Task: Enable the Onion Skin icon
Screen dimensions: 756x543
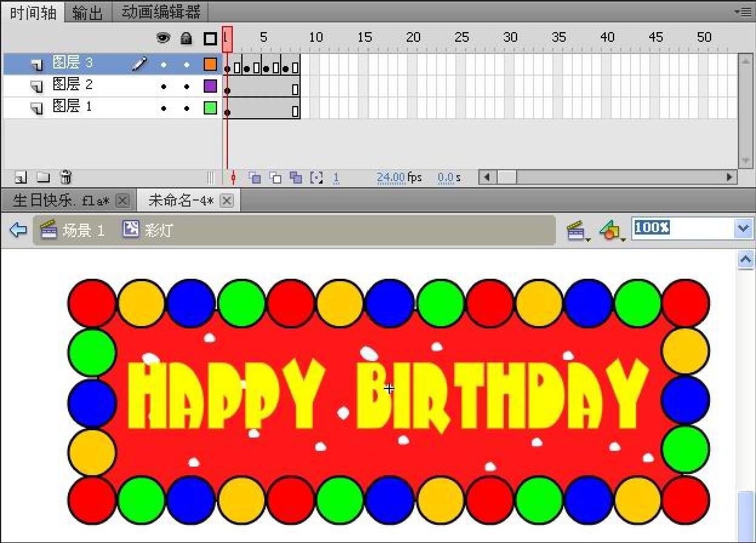Action: [x=255, y=178]
